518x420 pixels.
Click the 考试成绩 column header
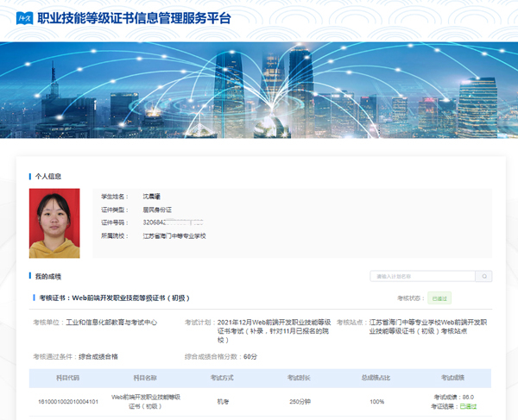453,378
